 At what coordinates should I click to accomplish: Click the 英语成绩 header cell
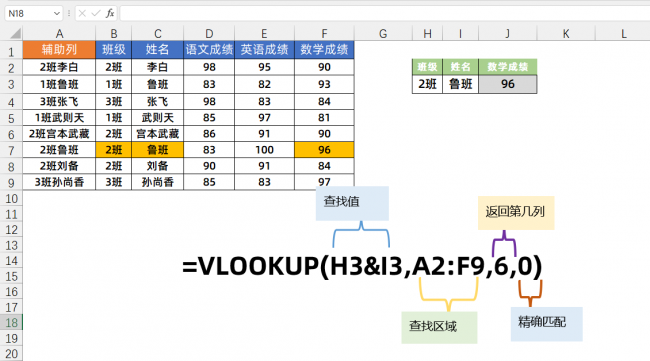[x=264, y=50]
